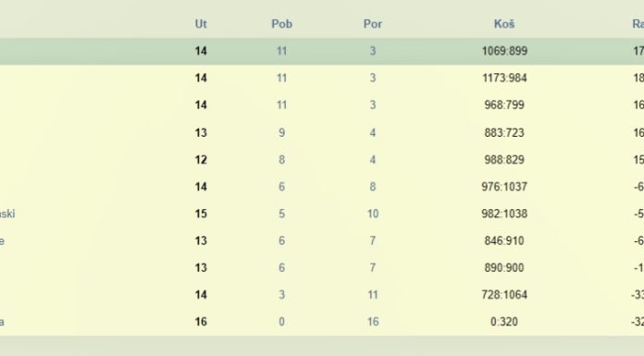Click the 890:900 basket score
644x356 pixels.
click(x=504, y=268)
